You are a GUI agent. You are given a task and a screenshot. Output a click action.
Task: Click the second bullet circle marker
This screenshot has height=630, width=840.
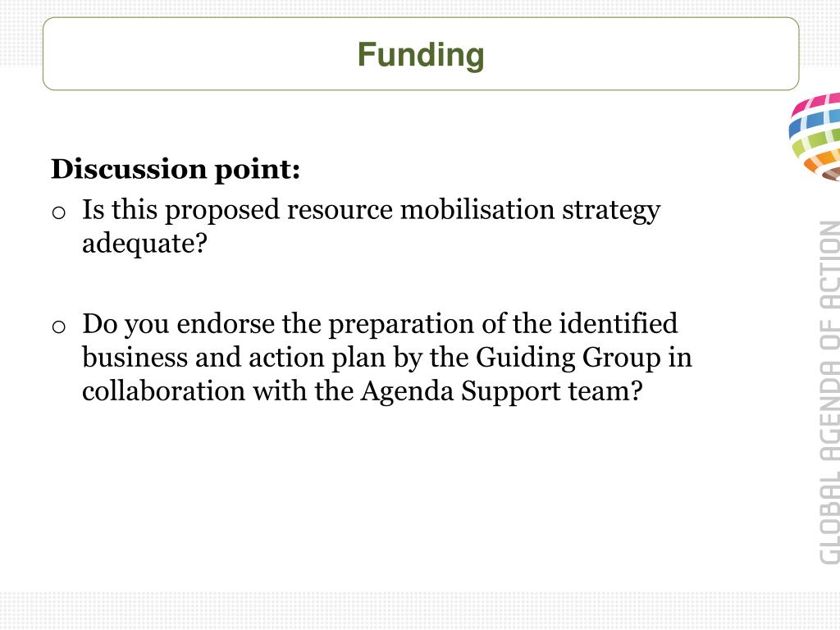59,326
